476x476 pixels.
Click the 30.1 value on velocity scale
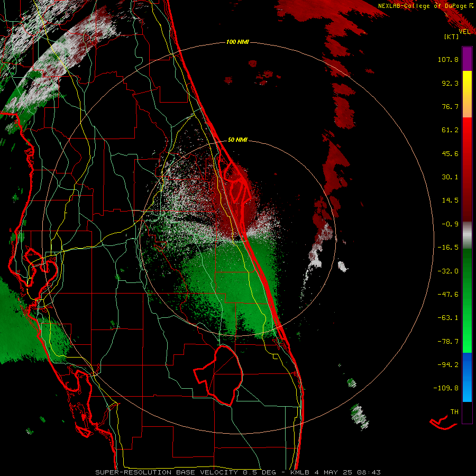[x=450, y=177]
